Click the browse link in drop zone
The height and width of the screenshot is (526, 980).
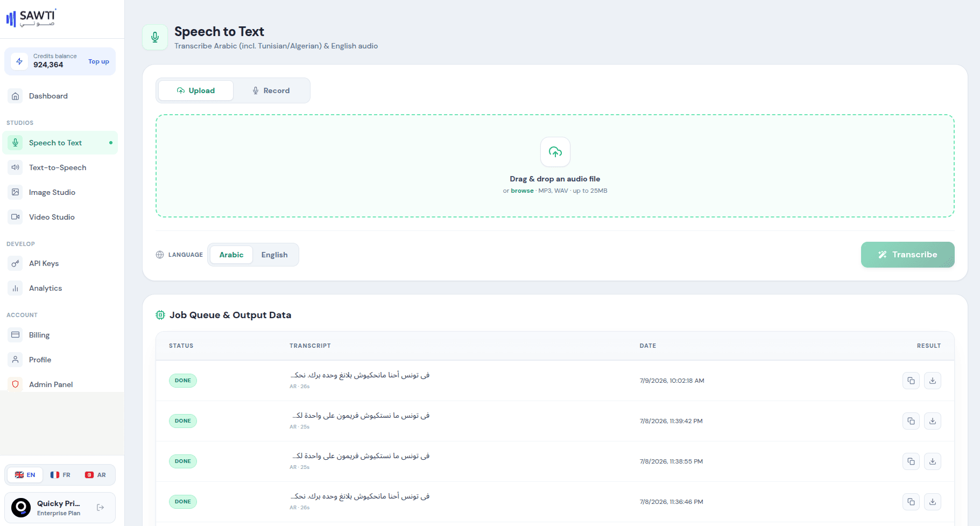(x=522, y=191)
